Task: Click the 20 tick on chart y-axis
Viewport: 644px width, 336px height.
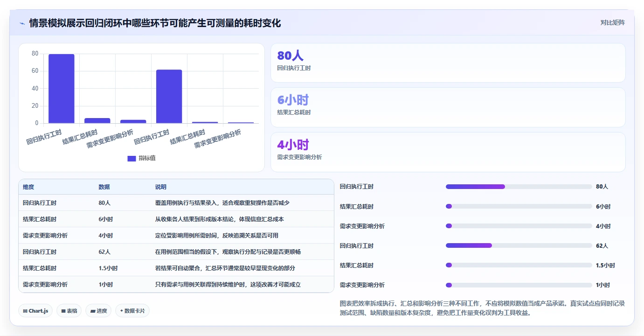Action: point(35,106)
